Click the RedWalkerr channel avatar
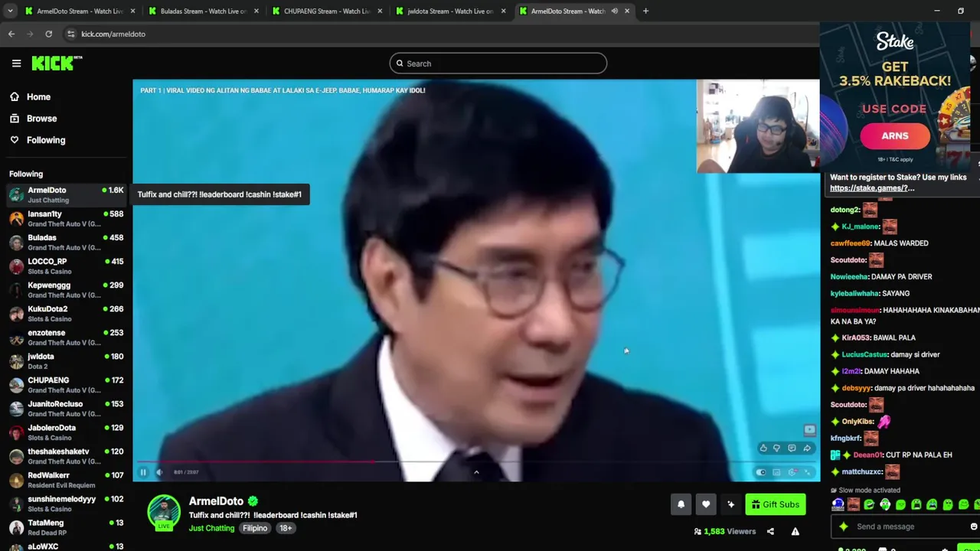This screenshot has width=980, height=551. tap(16, 480)
